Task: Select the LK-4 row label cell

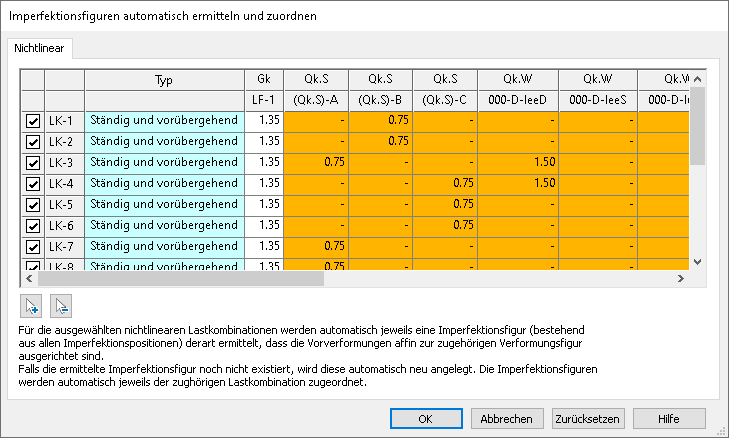Action: coord(64,183)
